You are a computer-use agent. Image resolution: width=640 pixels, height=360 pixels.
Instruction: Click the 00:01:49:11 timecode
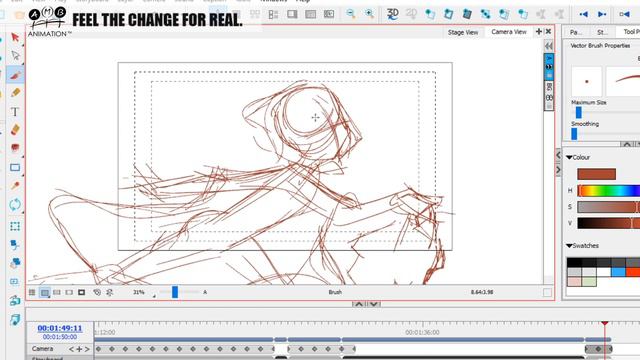tap(60, 328)
